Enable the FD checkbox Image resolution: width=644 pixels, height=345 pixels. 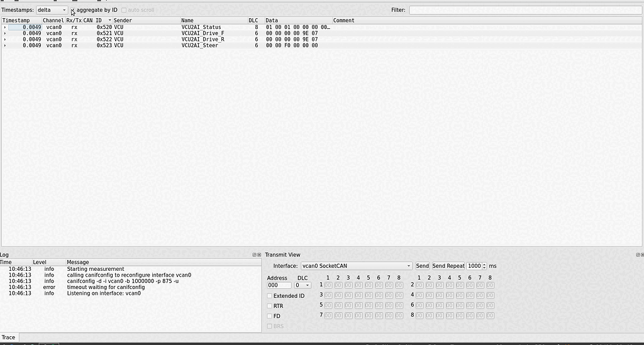[x=270, y=316]
